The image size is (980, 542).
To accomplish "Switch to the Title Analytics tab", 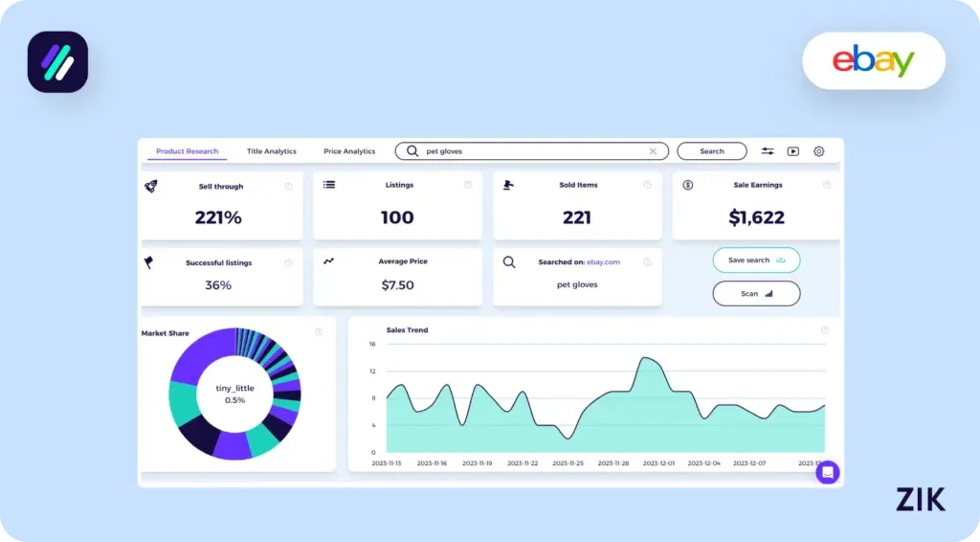I will click(271, 151).
